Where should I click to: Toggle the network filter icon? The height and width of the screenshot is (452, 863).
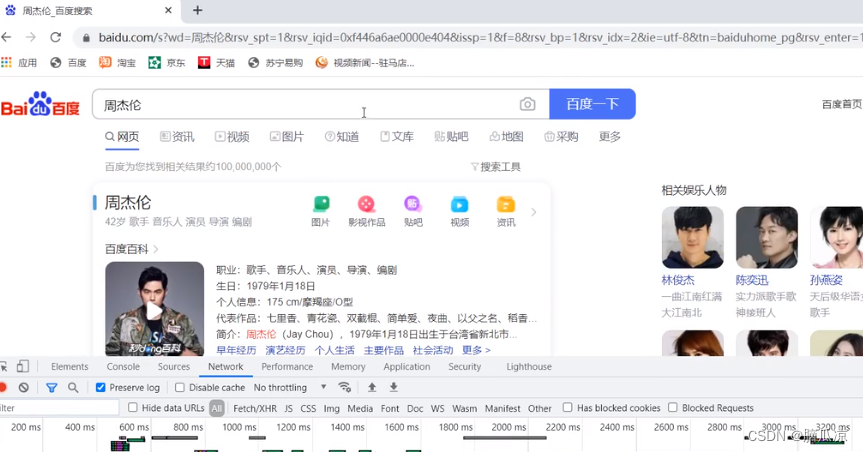coord(52,388)
